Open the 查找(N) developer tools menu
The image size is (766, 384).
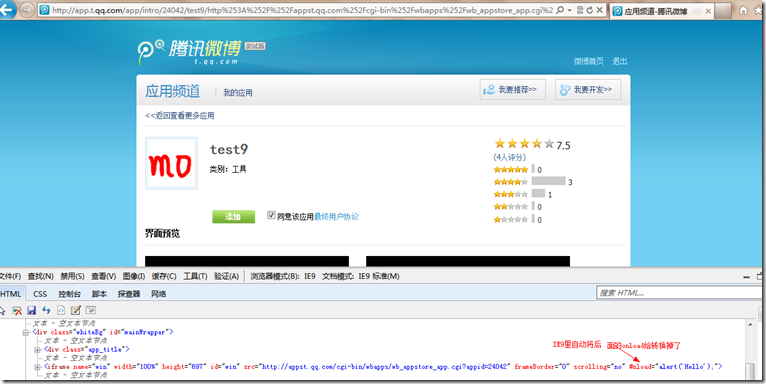pyautogui.click(x=41, y=277)
